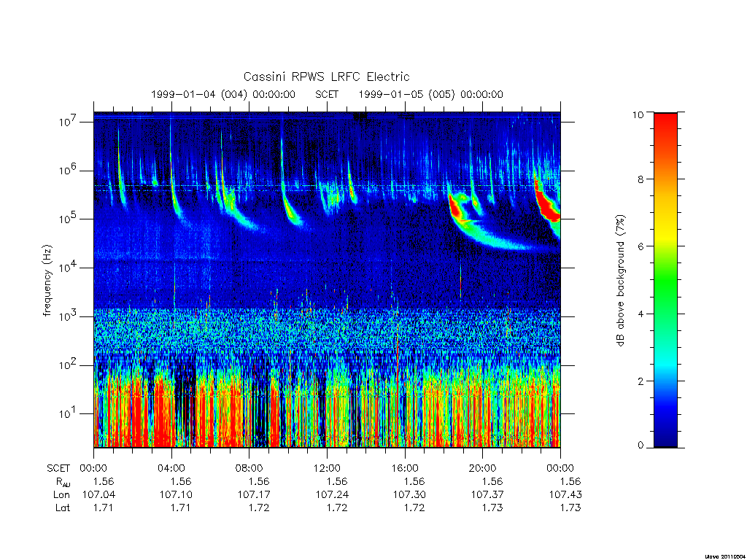Select the end timestamp '1999-01-05 (005) 00:00:00'
This screenshot has width=747, height=560.
click(x=430, y=94)
